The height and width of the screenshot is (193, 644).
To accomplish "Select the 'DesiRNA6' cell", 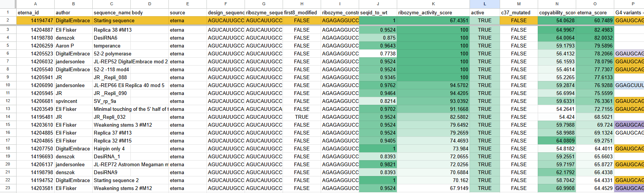I will click(x=112, y=38).
